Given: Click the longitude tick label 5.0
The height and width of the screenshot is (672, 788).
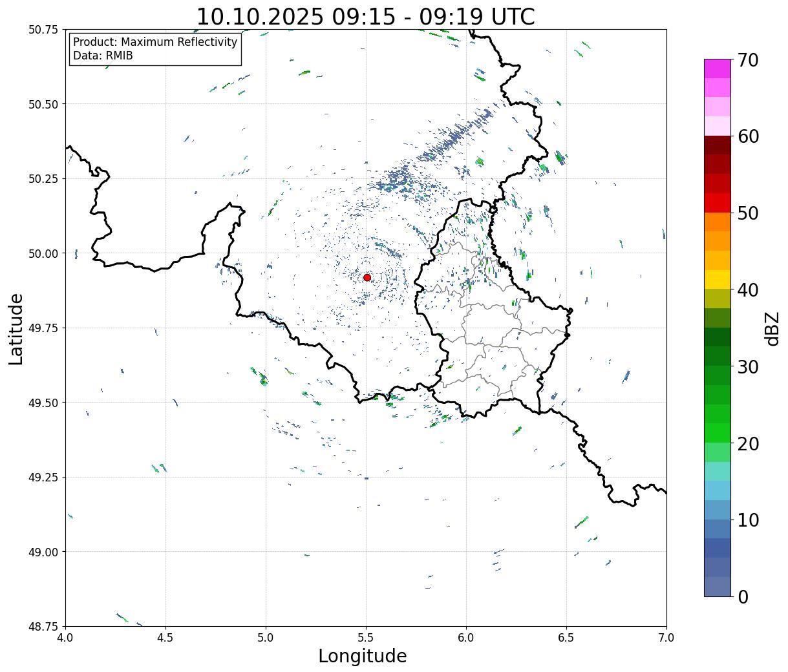Looking at the screenshot, I should pyautogui.click(x=266, y=638).
